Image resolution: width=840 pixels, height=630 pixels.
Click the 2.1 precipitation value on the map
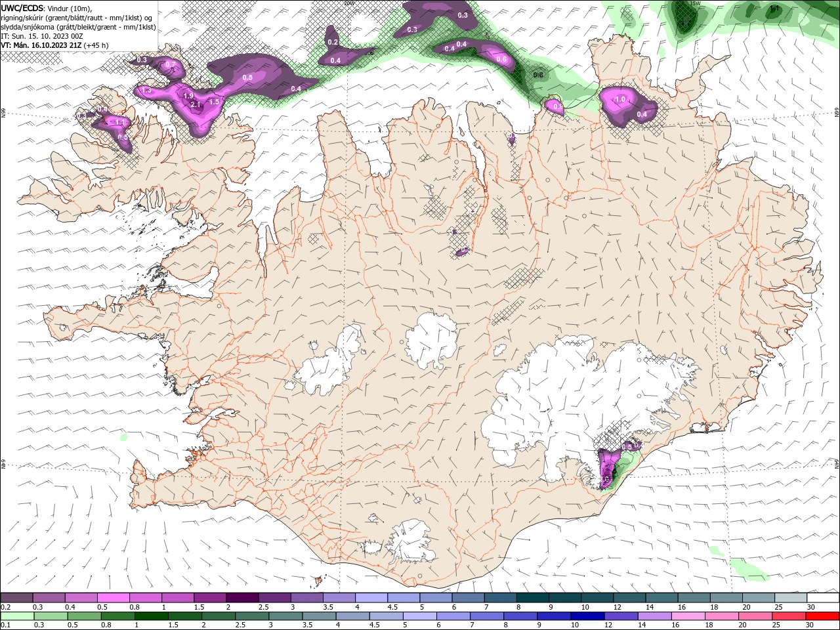(x=195, y=105)
